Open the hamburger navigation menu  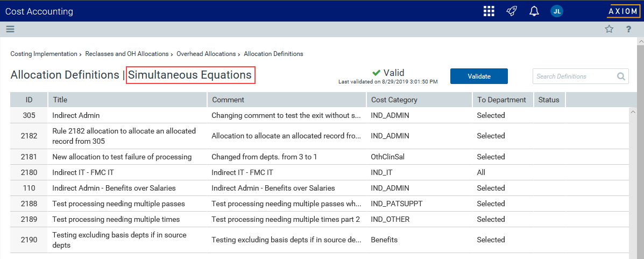pyautogui.click(x=10, y=29)
